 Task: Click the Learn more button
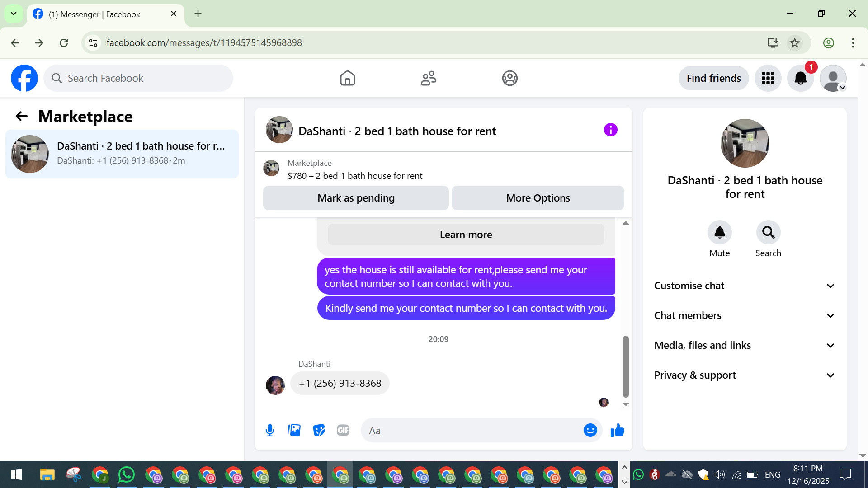point(466,235)
